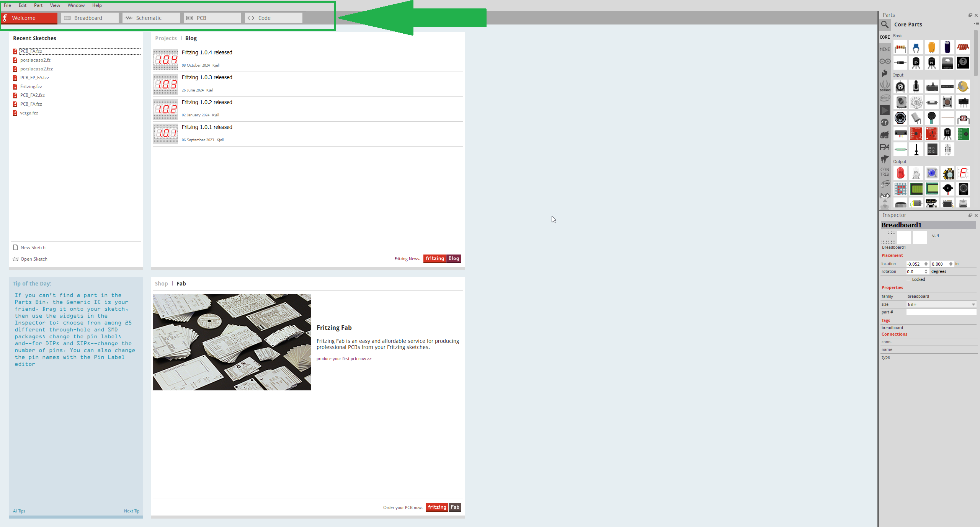Show the Next Tip
The image size is (980, 527).
tap(132, 511)
